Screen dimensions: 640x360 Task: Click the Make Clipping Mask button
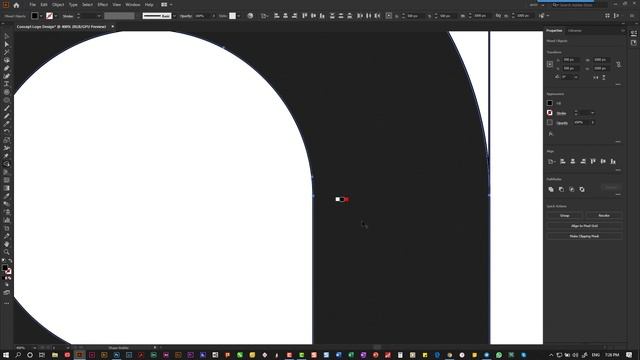(x=584, y=236)
